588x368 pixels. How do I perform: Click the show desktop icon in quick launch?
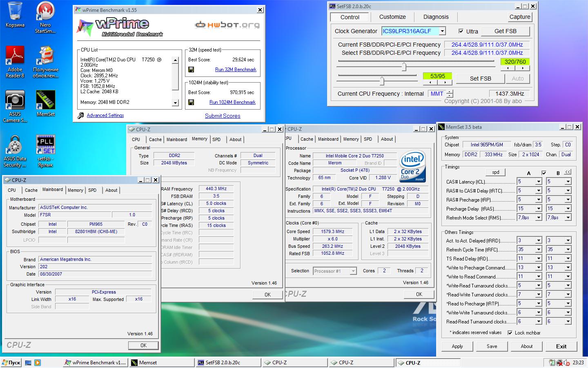(28, 363)
